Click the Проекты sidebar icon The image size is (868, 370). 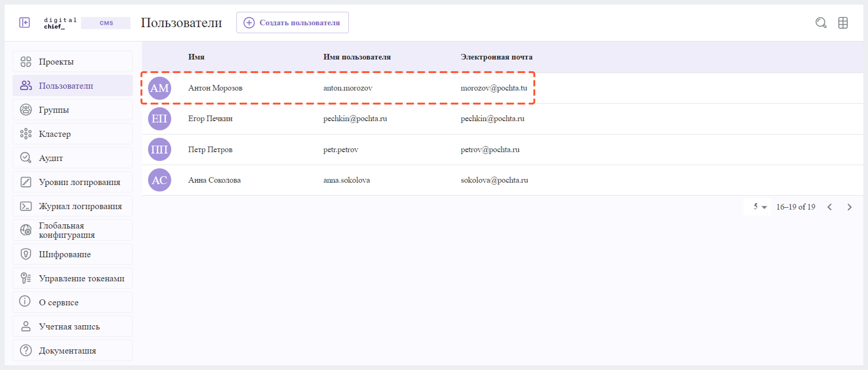(x=26, y=62)
